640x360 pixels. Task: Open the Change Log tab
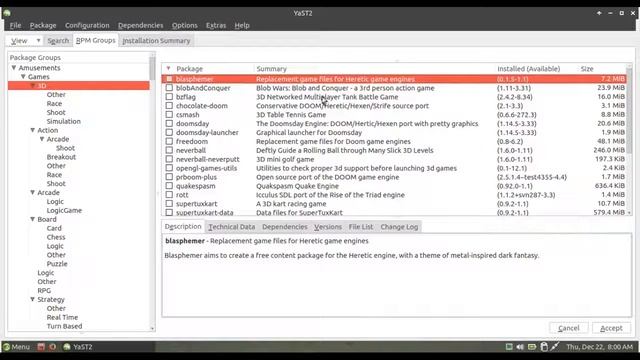click(x=399, y=227)
